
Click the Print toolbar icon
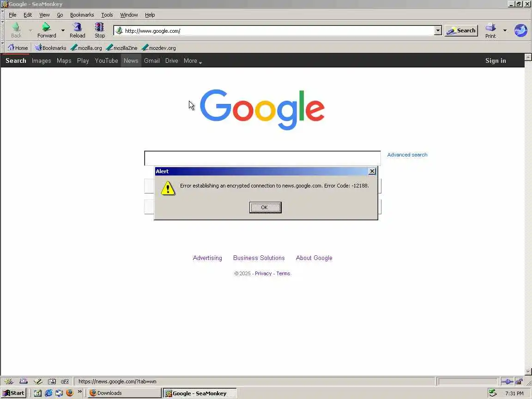pos(490,27)
